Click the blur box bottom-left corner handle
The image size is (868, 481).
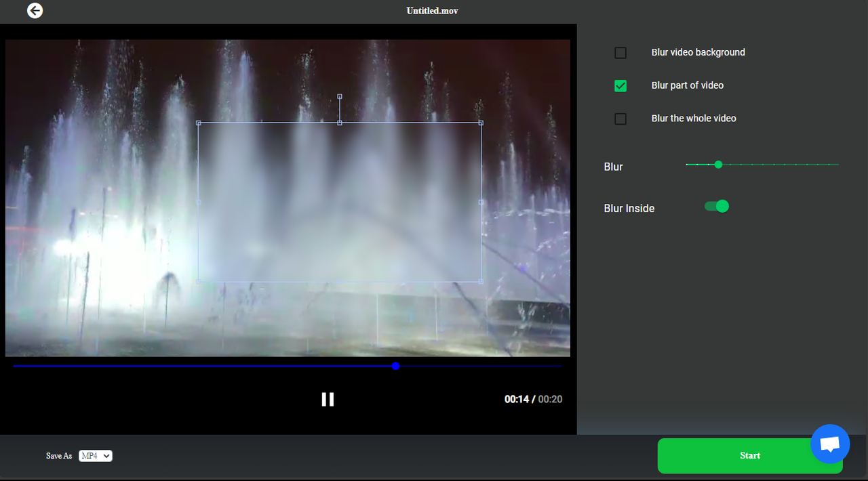click(x=198, y=281)
